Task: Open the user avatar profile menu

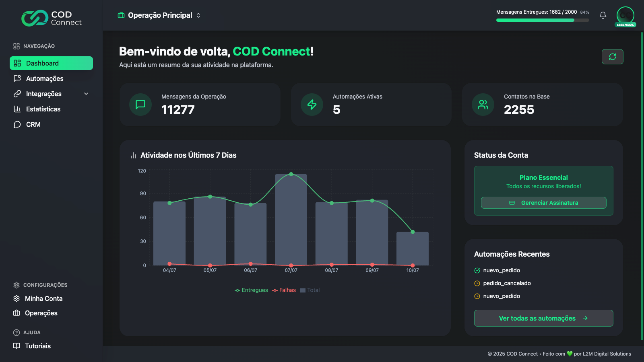Action: (625, 15)
